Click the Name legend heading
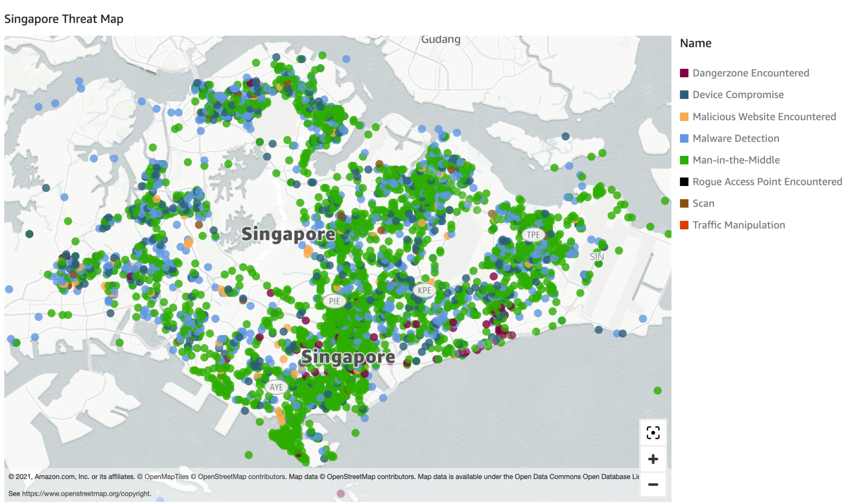The image size is (861, 504). tap(696, 43)
